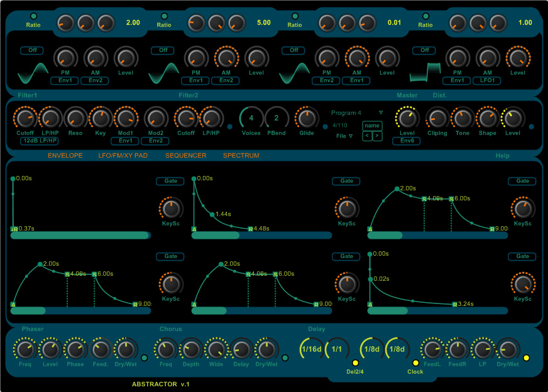Screen dimensions: 548x392
Task: Toggle the first operator Ratio LED
Action: 33,16
